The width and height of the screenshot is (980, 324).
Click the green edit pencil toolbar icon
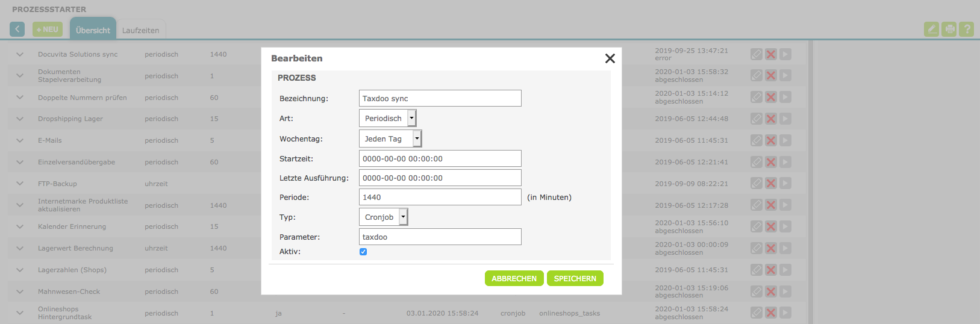coord(931,29)
